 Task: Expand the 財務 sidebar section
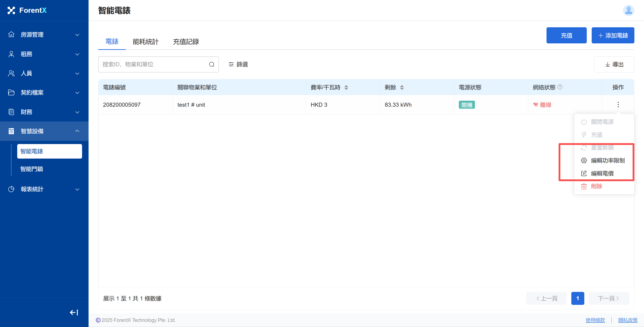coord(44,112)
